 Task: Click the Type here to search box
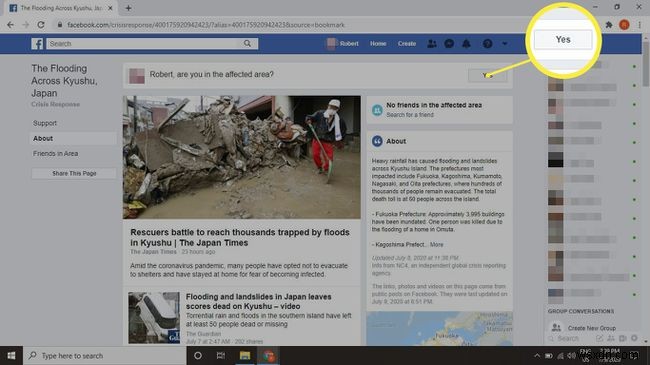click(104, 356)
